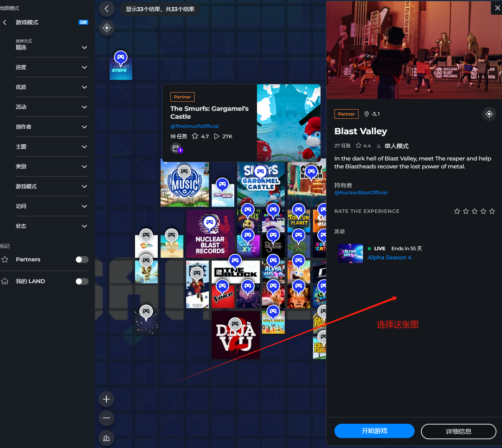
Task: Expand the 主题 filter
Action: (52, 147)
